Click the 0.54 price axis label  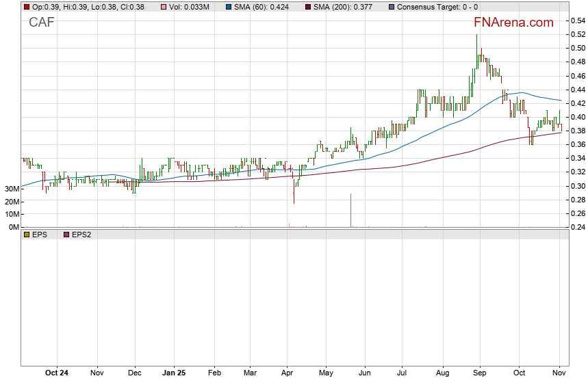[x=577, y=21]
